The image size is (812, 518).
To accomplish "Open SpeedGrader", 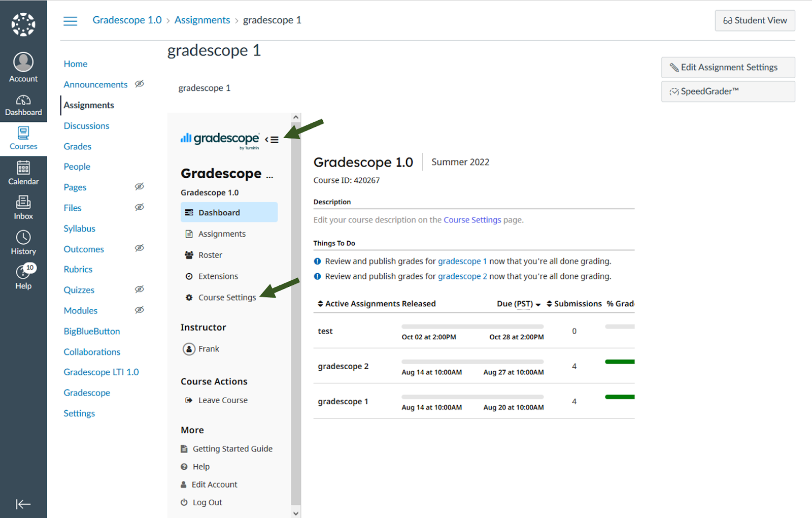I will pyautogui.click(x=728, y=91).
